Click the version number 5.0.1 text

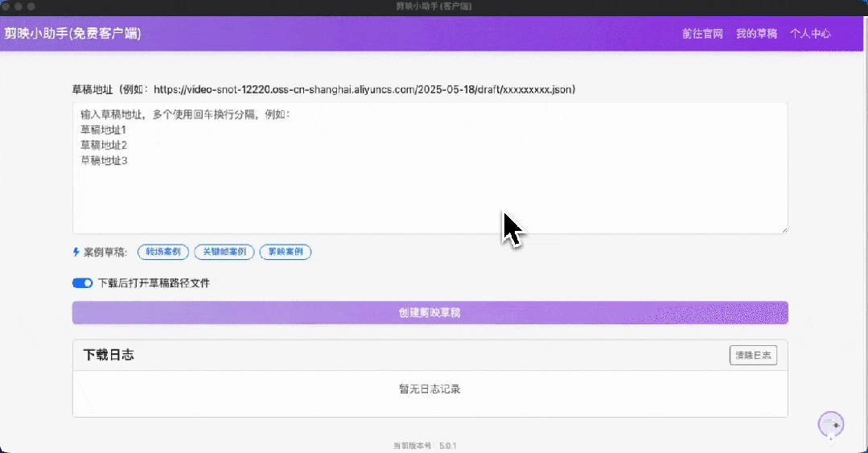(x=448, y=446)
